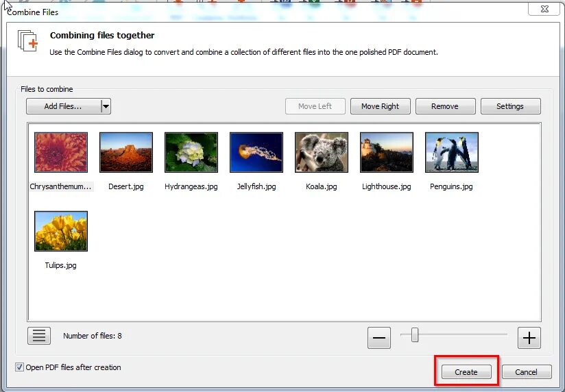This screenshot has height=392, width=565.
Task: Click the Move Right button
Action: pyautogui.click(x=380, y=106)
